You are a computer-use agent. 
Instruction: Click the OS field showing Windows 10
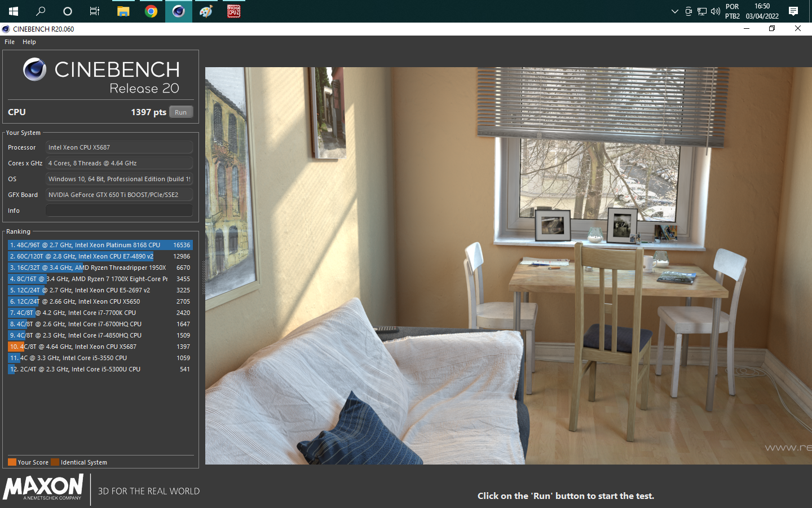pos(119,179)
